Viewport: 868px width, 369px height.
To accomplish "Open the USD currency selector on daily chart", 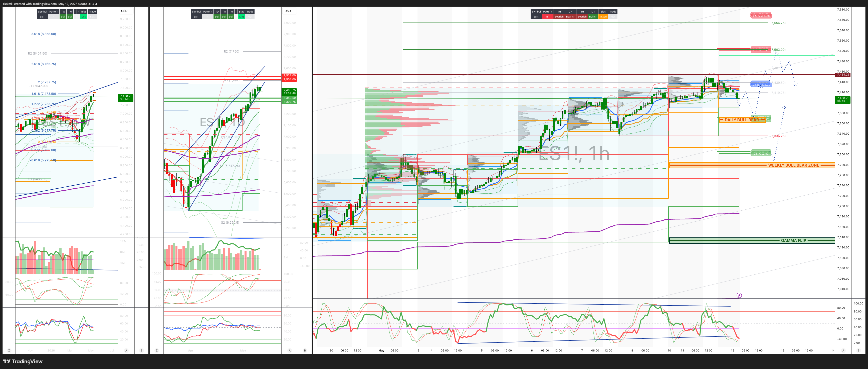I will 287,11.
